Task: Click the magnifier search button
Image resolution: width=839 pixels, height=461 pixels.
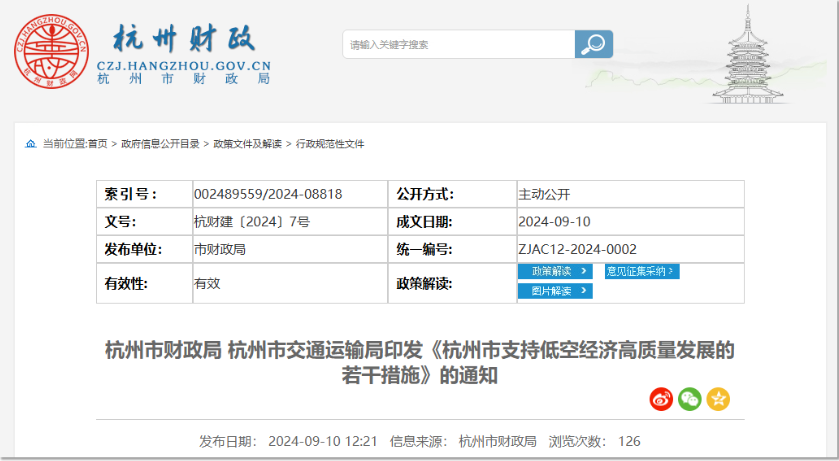Action: [593, 44]
